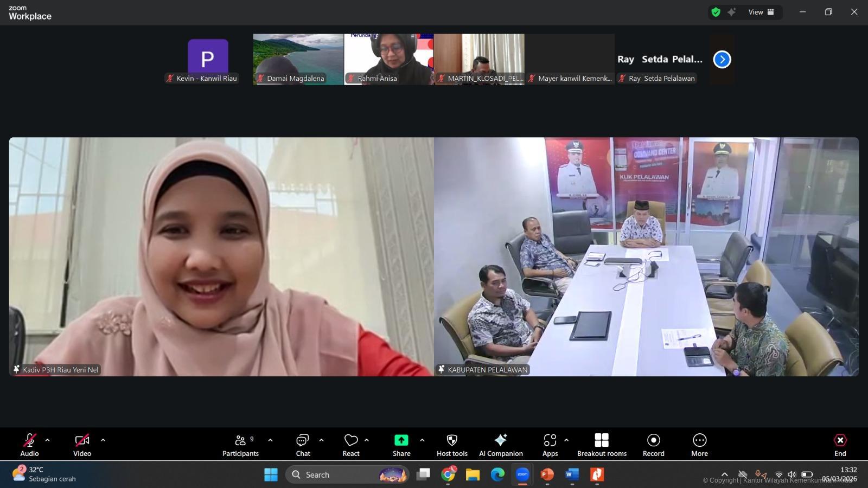Open the View layout menu
Image resolution: width=868 pixels, height=488 pixels.
click(x=761, y=12)
